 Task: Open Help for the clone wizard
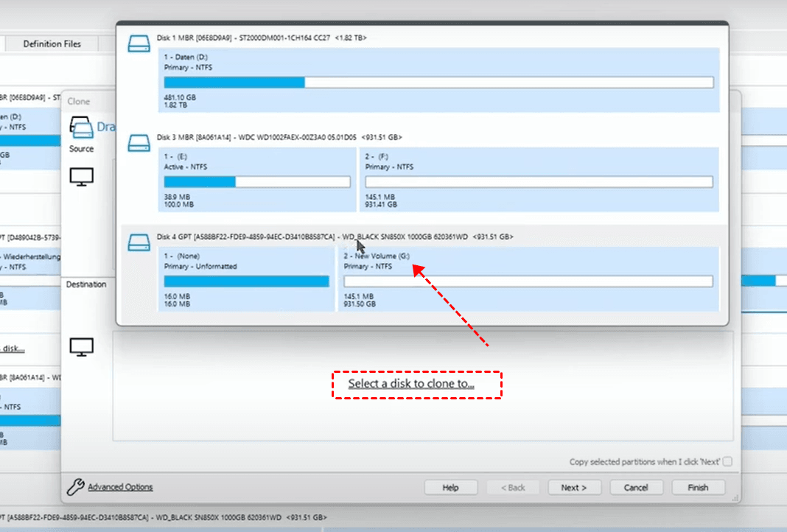pyautogui.click(x=450, y=487)
